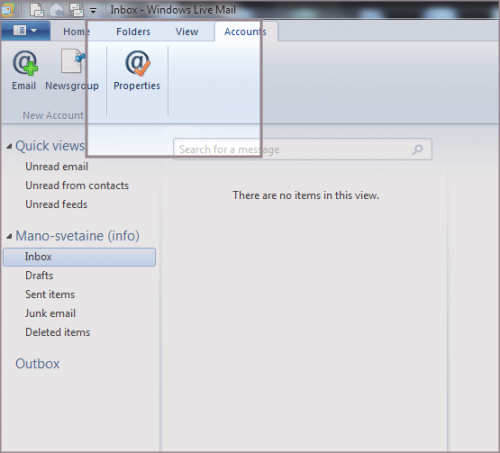This screenshot has width=500, height=453.
Task: Click the Quick views heading
Action: [50, 146]
